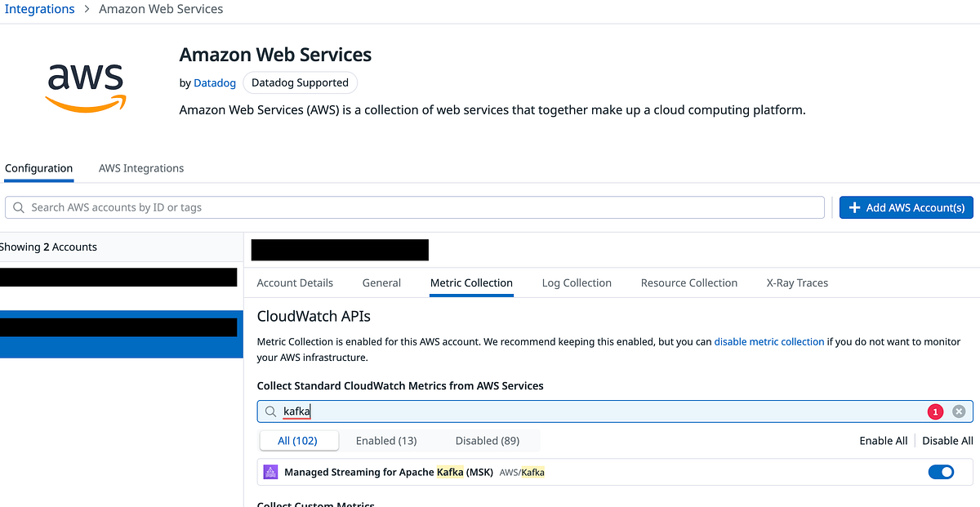Viewport: 980px width, 507px height.
Task: Open the AWS Integrations tab
Action: pos(140,168)
